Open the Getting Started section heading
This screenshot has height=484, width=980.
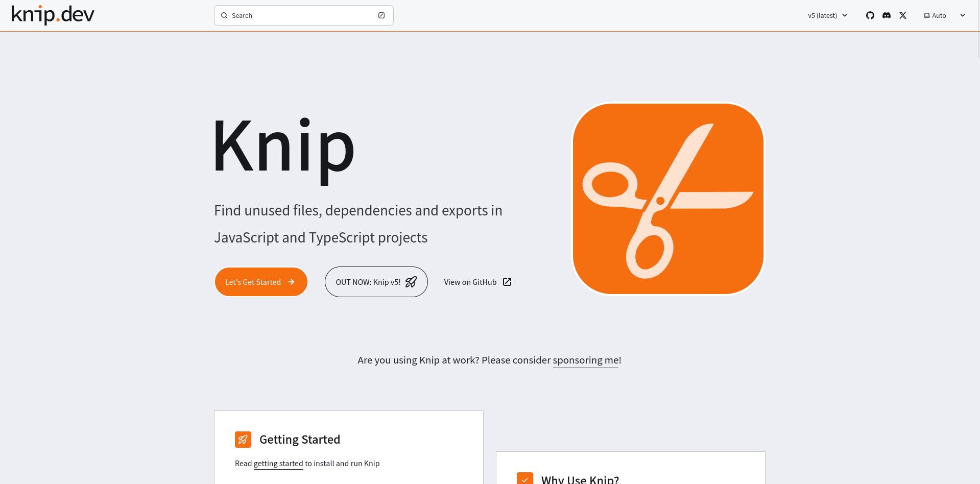click(x=300, y=440)
